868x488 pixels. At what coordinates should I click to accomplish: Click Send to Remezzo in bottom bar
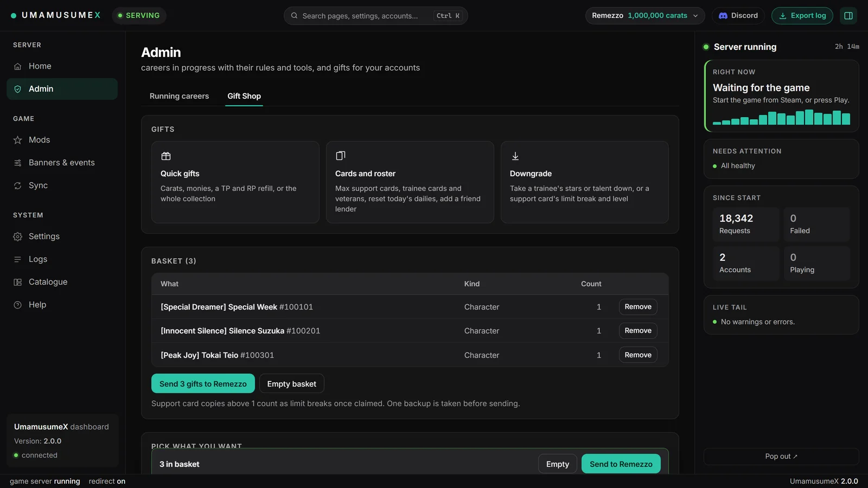[x=621, y=464]
